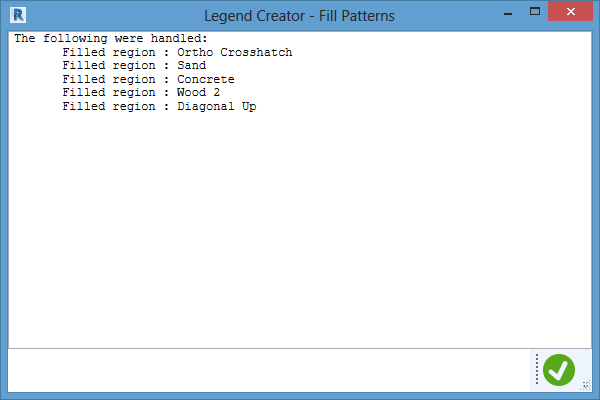Viewport: 600px width, 400px height.
Task: Select the Diagonal Up entry
Action: click(217, 106)
